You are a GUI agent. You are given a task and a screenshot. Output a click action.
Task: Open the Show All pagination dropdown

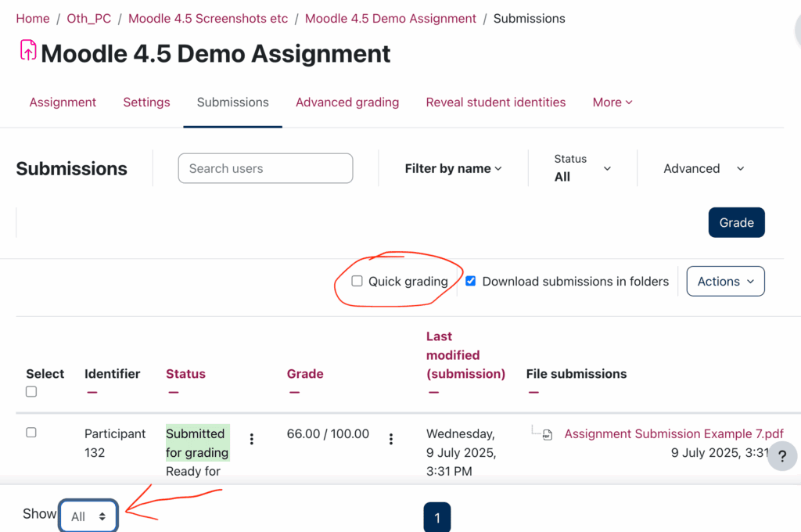[88, 515]
